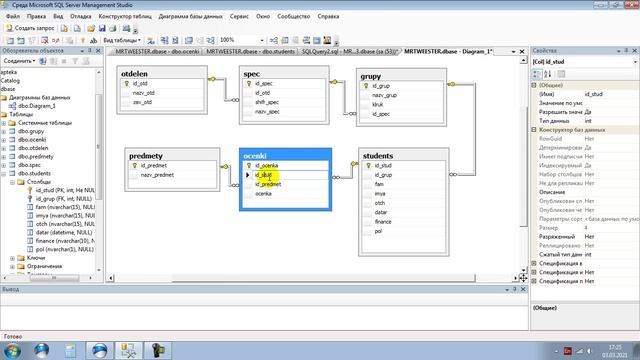Screen dimensions: 640x360
Task: Click finance column in students table
Action: [x=383, y=222]
